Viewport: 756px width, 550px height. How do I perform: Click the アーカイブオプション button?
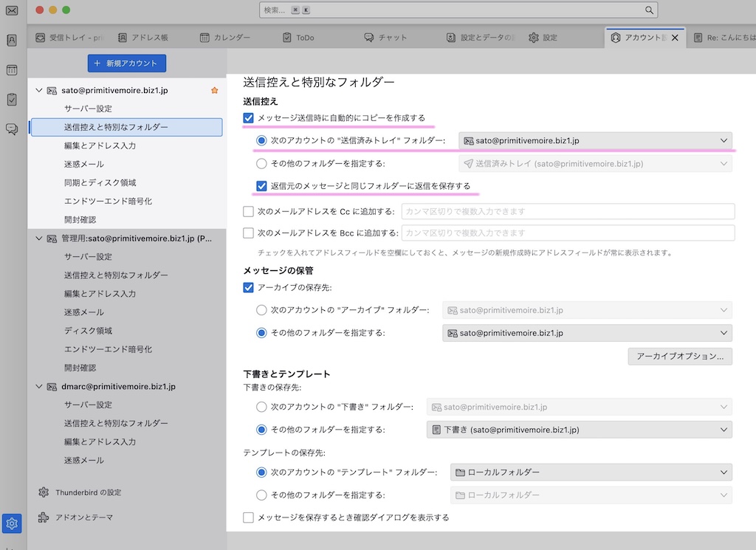pos(679,357)
